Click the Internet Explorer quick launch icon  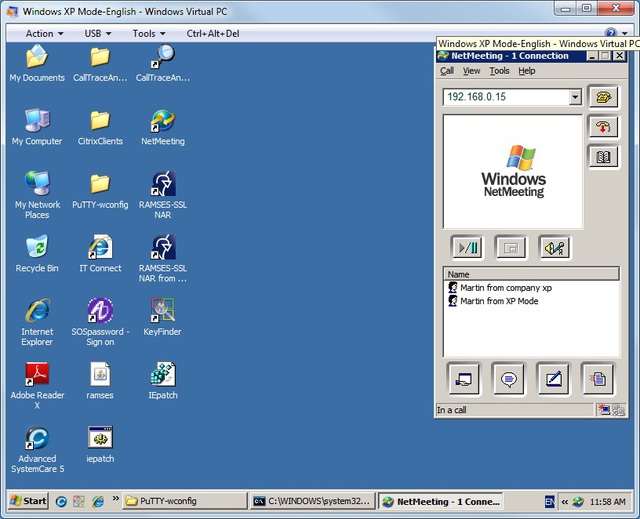98,501
